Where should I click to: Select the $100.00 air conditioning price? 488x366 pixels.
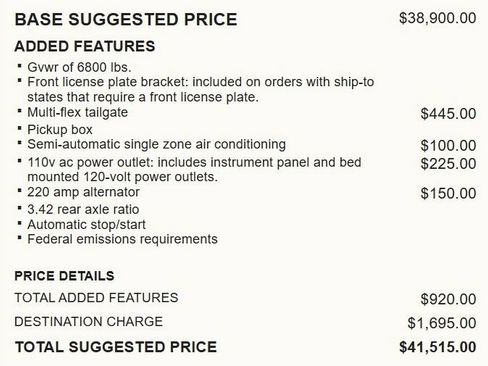pos(448,146)
